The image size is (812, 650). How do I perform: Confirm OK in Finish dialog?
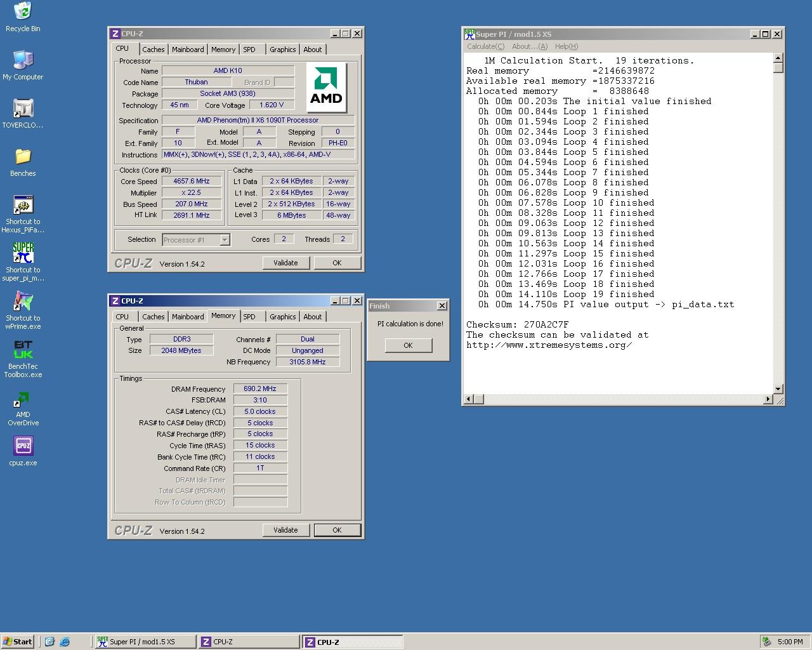pyautogui.click(x=408, y=345)
